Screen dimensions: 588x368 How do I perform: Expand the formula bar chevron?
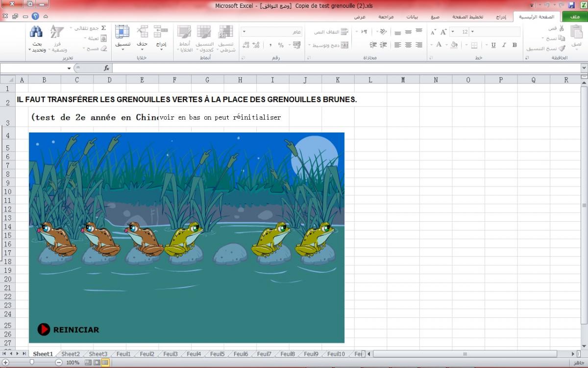[584, 68]
